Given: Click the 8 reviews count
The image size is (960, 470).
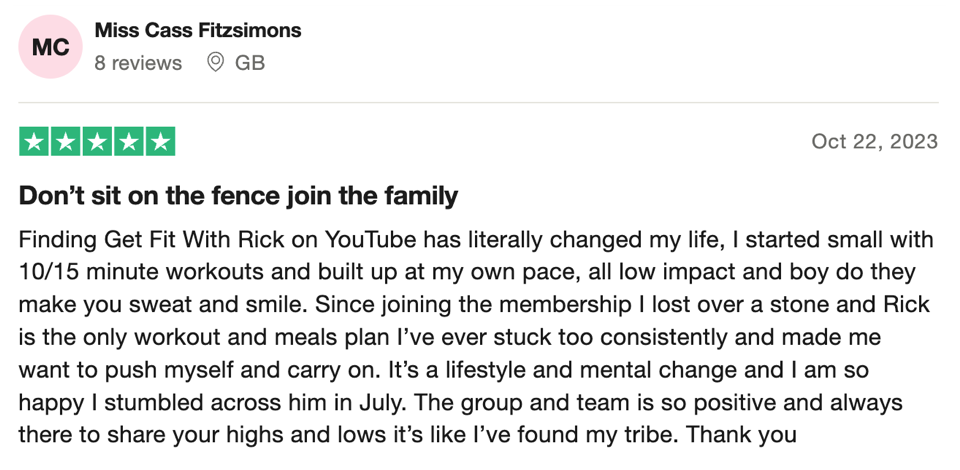Looking at the screenshot, I should coord(138,63).
